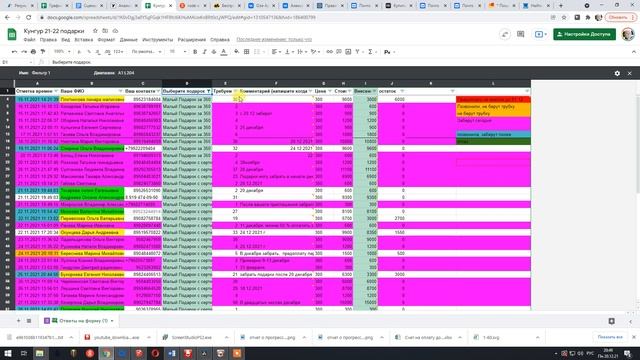Select the Paint format tool
Image resolution: width=640 pixels, height=360 pixels.
pyautogui.click(x=43, y=52)
